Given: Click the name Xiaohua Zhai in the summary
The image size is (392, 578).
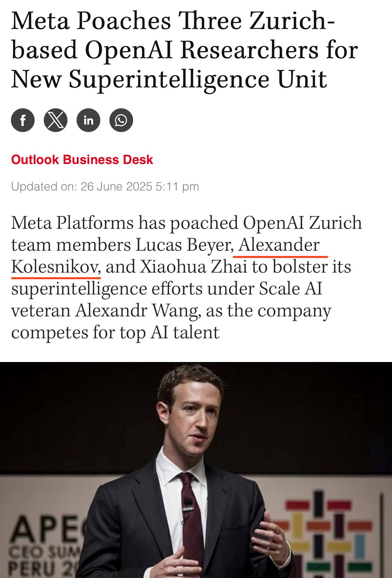Looking at the screenshot, I should [x=193, y=267].
